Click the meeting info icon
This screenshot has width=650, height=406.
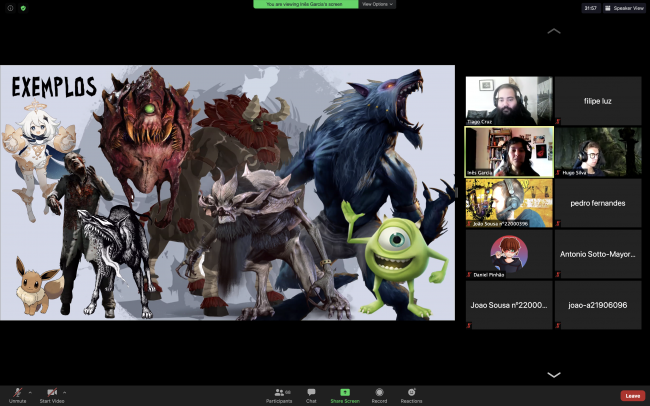click(10, 7)
